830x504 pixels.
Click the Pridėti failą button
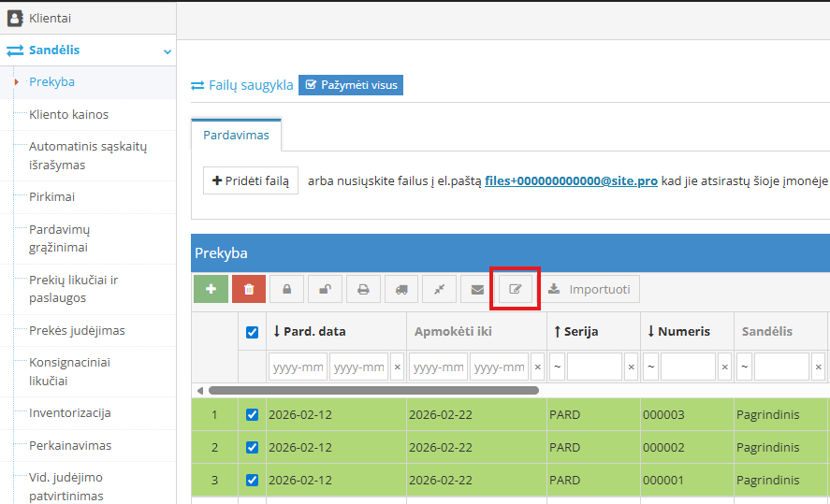click(251, 180)
